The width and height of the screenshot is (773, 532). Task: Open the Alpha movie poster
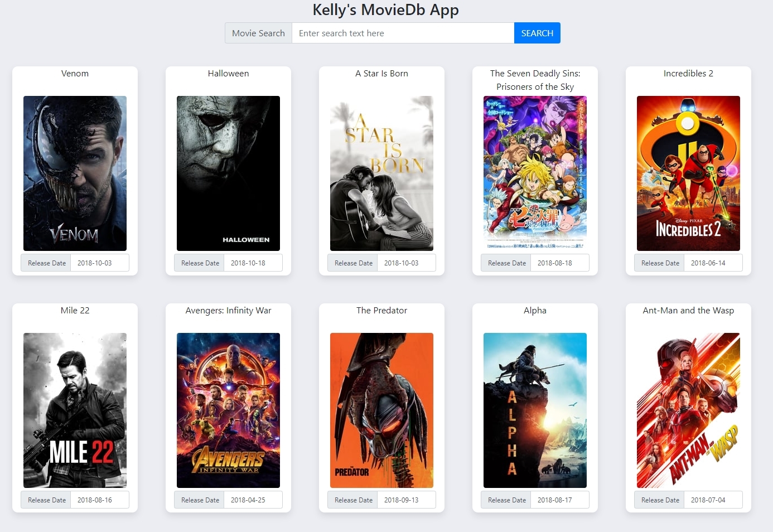click(535, 410)
